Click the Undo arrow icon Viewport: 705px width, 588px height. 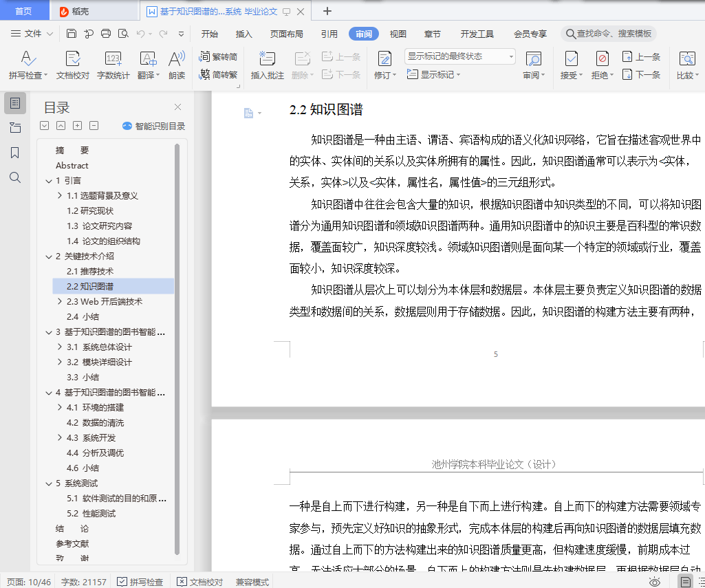point(141,33)
